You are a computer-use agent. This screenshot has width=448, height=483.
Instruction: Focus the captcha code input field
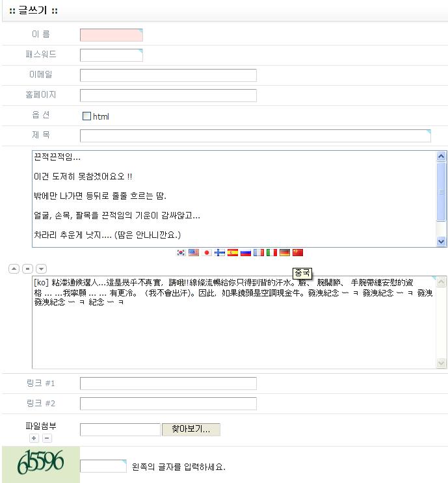click(x=103, y=466)
